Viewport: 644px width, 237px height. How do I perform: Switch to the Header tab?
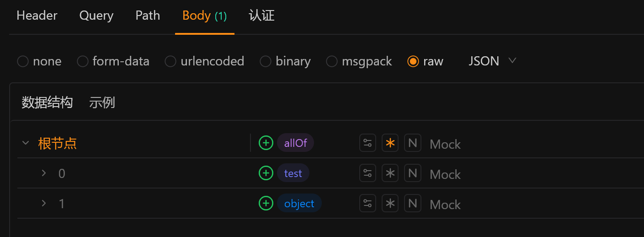pos(37,16)
